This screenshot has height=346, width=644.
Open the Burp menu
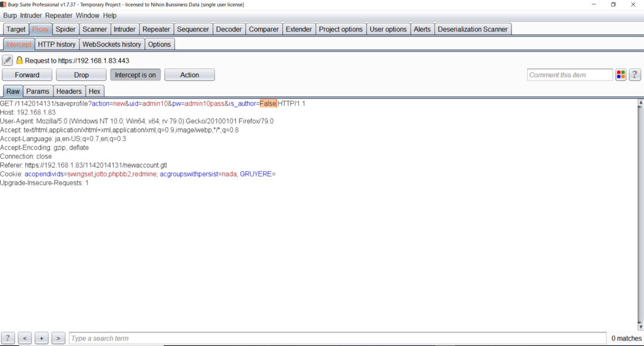(x=10, y=16)
